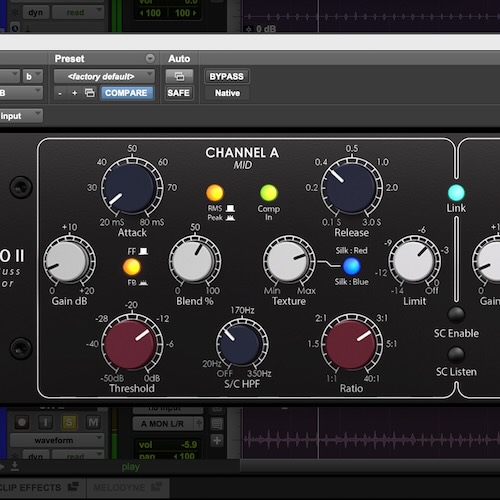
Task: Click the Limit knob
Action: tap(414, 261)
